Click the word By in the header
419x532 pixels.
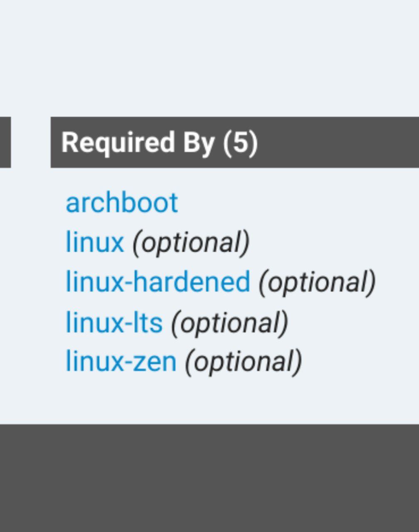199,143
